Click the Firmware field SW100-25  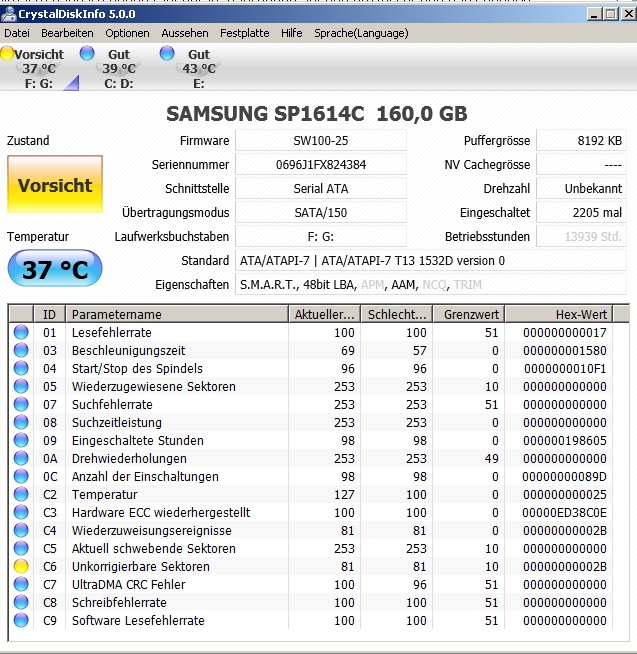click(x=321, y=141)
